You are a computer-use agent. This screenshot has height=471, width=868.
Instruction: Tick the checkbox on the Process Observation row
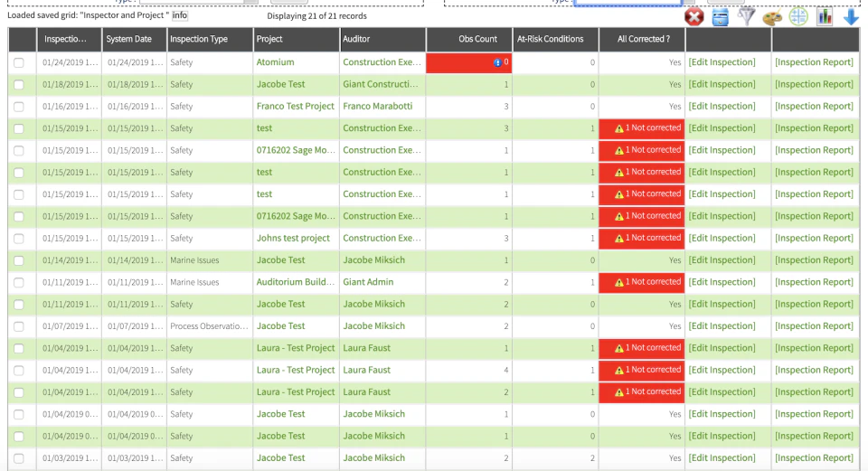pyautogui.click(x=19, y=326)
